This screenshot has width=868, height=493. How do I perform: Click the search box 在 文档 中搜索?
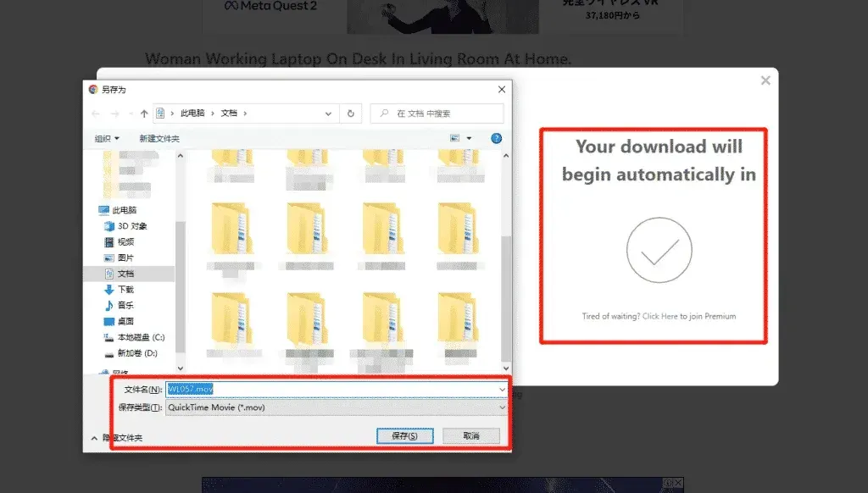click(437, 114)
